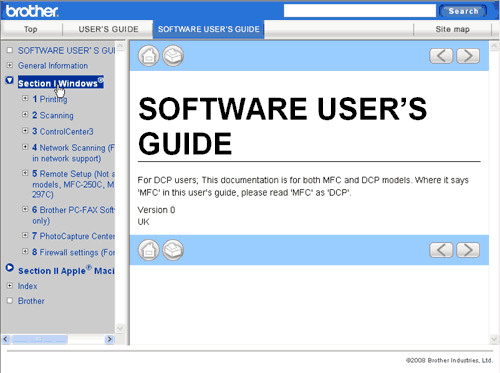The width and height of the screenshot is (500, 373).
Task: Open SOFTWARE USER'S GUIDE tree link
Action: pyautogui.click(x=66, y=51)
